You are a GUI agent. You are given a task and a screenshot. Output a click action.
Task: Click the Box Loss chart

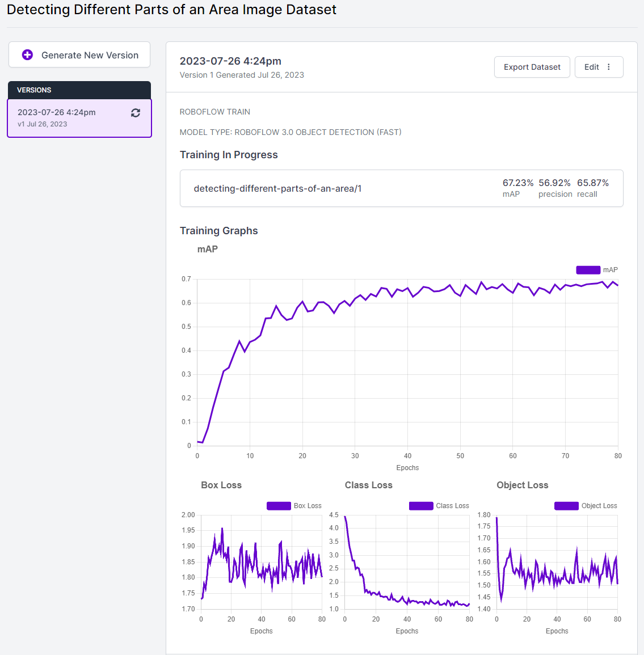point(261,561)
